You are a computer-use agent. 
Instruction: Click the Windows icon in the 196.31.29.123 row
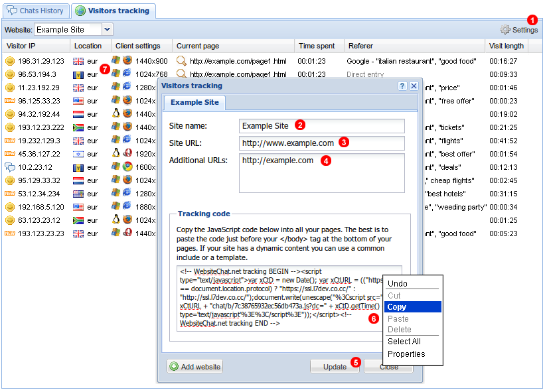pyautogui.click(x=116, y=60)
